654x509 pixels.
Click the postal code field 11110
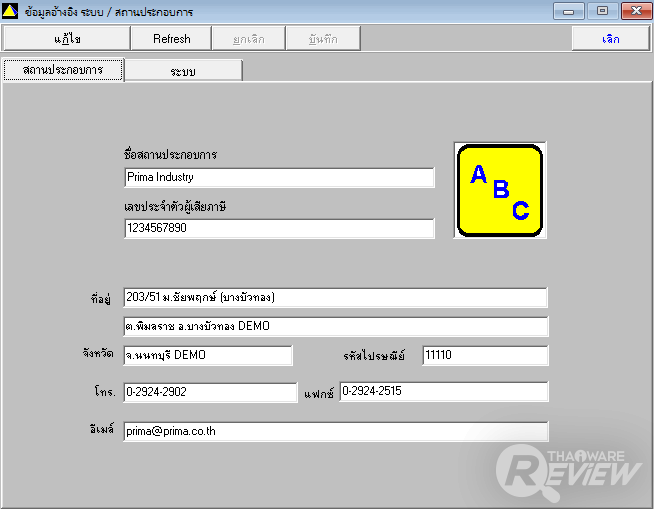point(485,355)
